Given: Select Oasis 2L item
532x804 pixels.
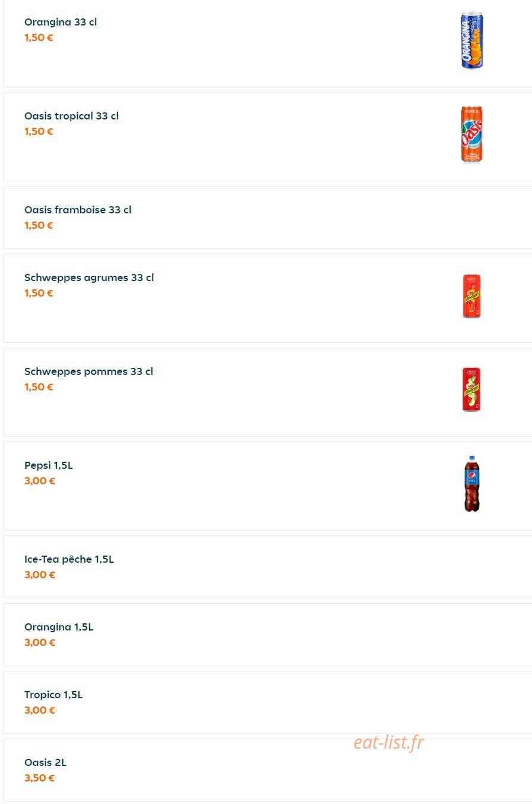Looking at the screenshot, I should pos(45,762).
